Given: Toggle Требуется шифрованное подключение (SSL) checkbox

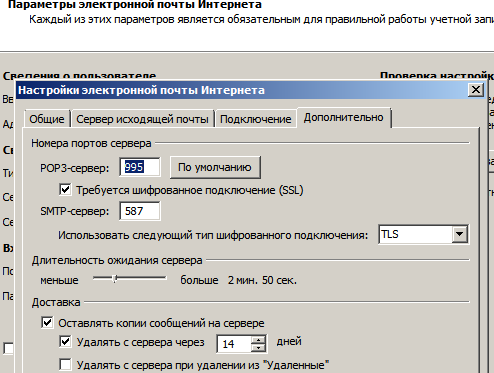Looking at the screenshot, I should [65, 190].
